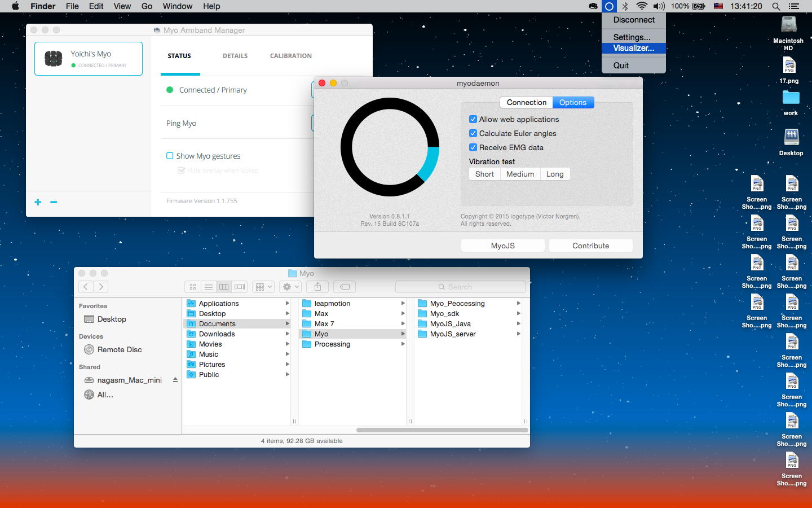Click the Finder horizontal scrollbar
Image resolution: width=812 pixels, height=508 pixels.
[x=442, y=430]
